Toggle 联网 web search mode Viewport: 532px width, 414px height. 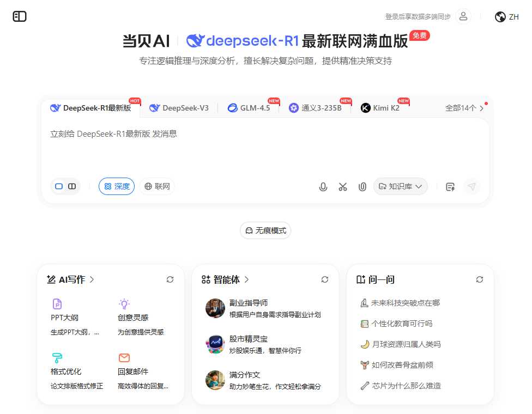click(157, 186)
